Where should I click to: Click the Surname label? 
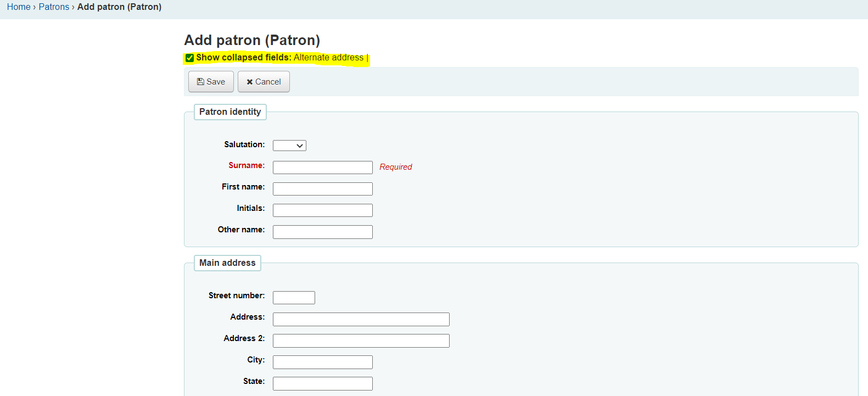point(247,165)
